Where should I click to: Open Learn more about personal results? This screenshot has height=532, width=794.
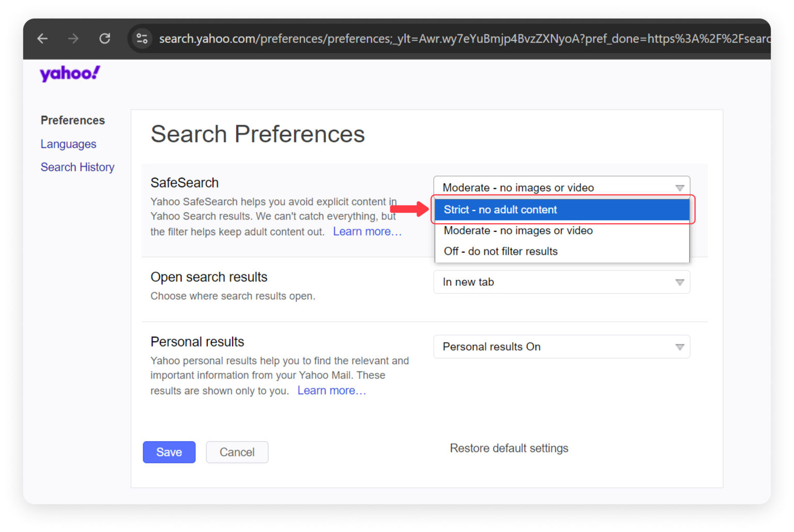click(331, 390)
